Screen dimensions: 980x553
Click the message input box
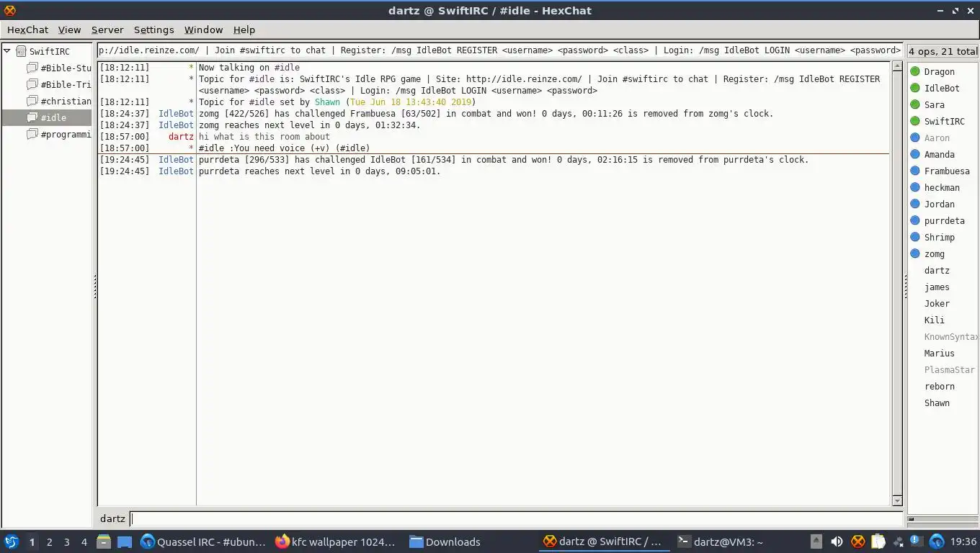tap(516, 518)
